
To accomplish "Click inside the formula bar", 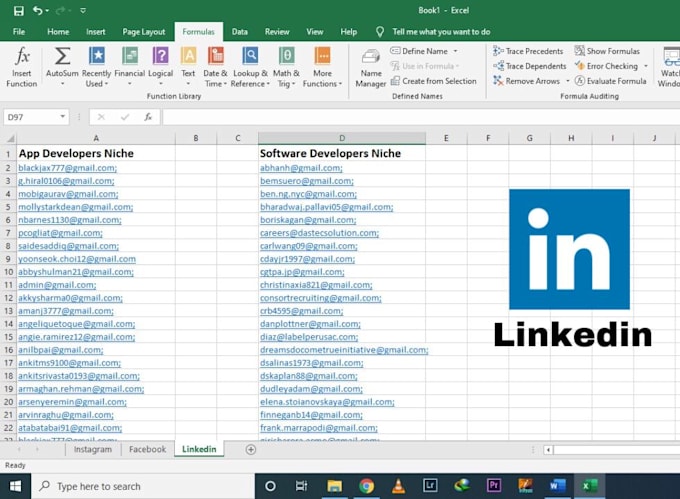I will 421,117.
